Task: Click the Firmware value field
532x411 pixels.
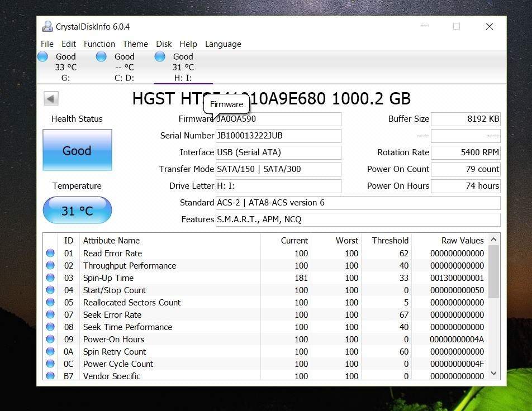Action: pyautogui.click(x=278, y=119)
